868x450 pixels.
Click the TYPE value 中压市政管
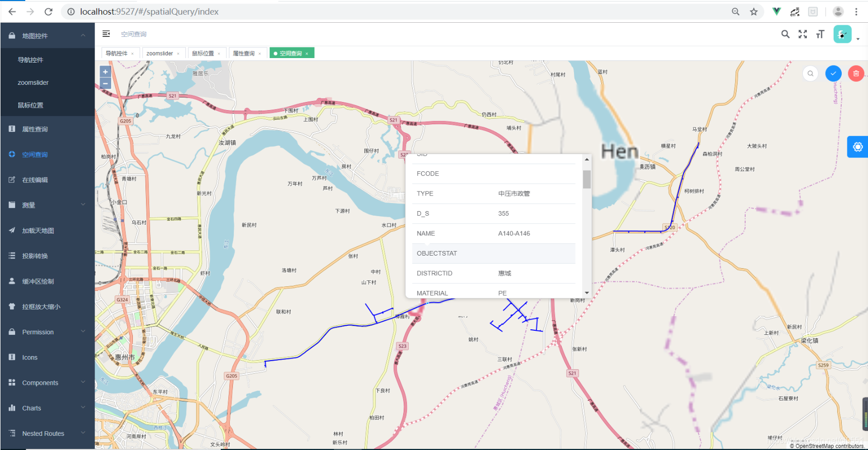point(514,193)
